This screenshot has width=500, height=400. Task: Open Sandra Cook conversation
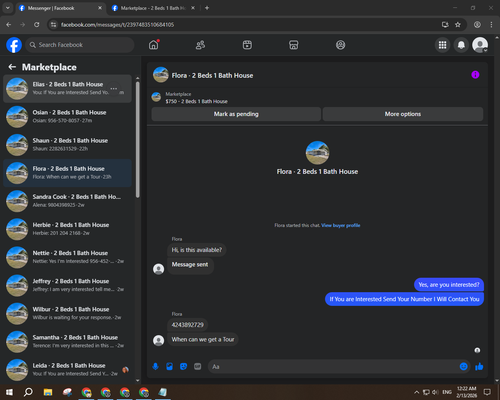tap(67, 201)
